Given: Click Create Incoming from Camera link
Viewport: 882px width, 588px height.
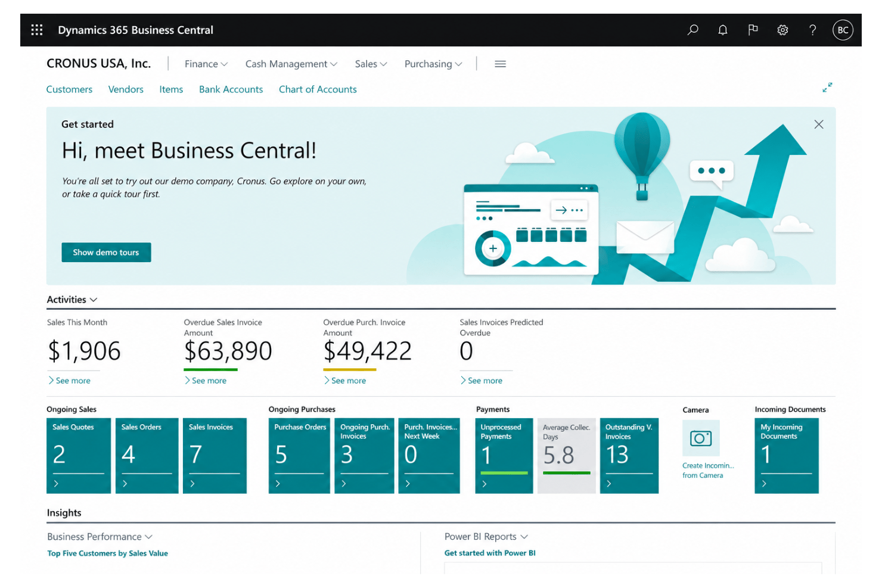Looking at the screenshot, I should [x=708, y=471].
